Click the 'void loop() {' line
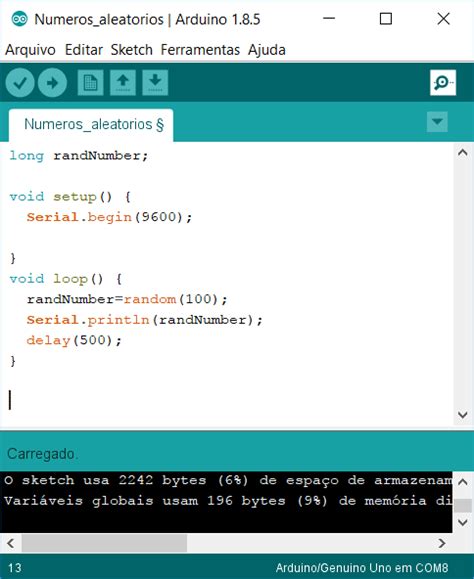 coord(66,279)
